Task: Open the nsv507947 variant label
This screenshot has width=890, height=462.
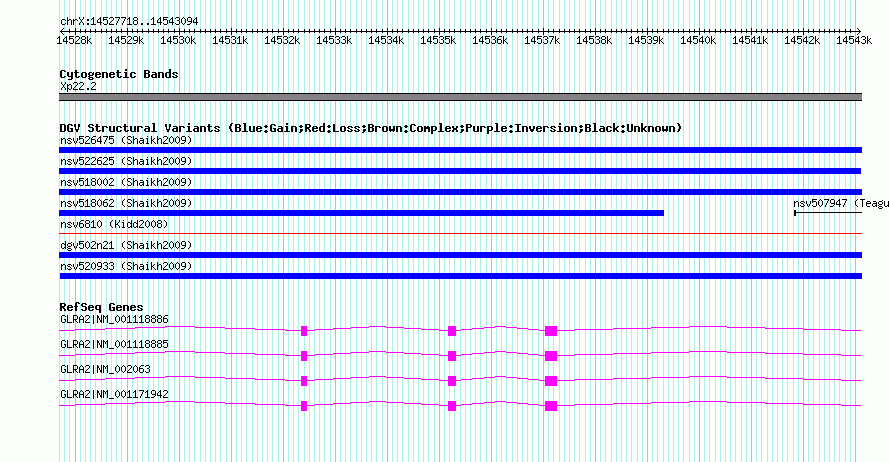Action: (x=841, y=203)
